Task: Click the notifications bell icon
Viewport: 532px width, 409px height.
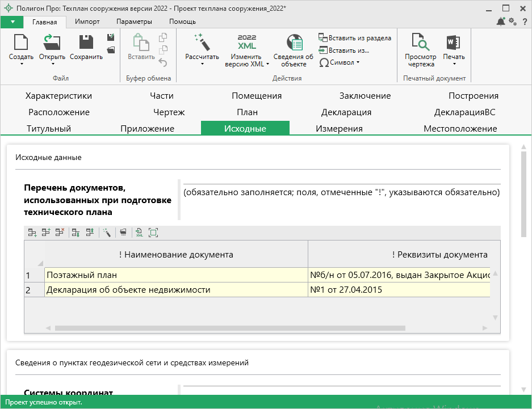Action: pyautogui.click(x=500, y=22)
